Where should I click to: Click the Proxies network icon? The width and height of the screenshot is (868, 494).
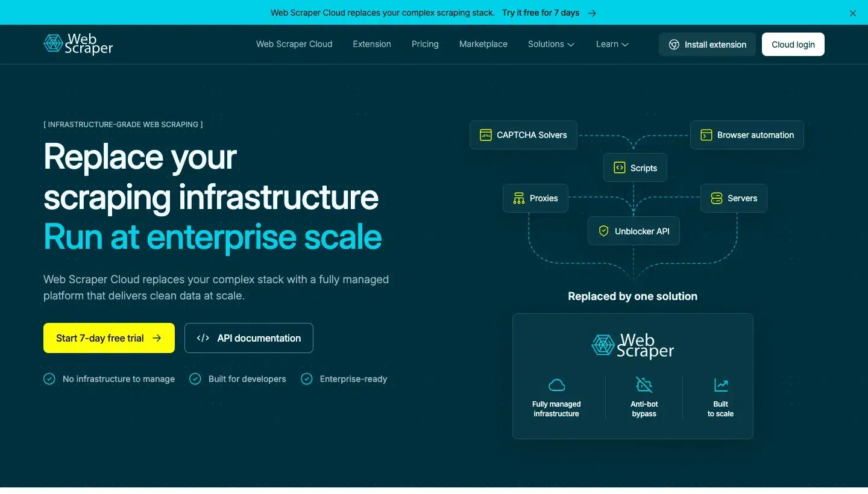pos(519,198)
